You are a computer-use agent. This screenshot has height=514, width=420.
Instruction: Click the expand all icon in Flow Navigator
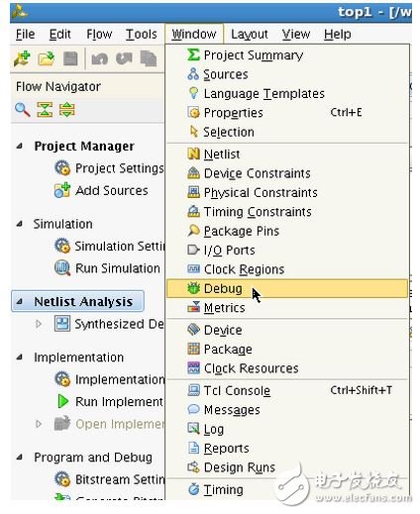coord(67,110)
